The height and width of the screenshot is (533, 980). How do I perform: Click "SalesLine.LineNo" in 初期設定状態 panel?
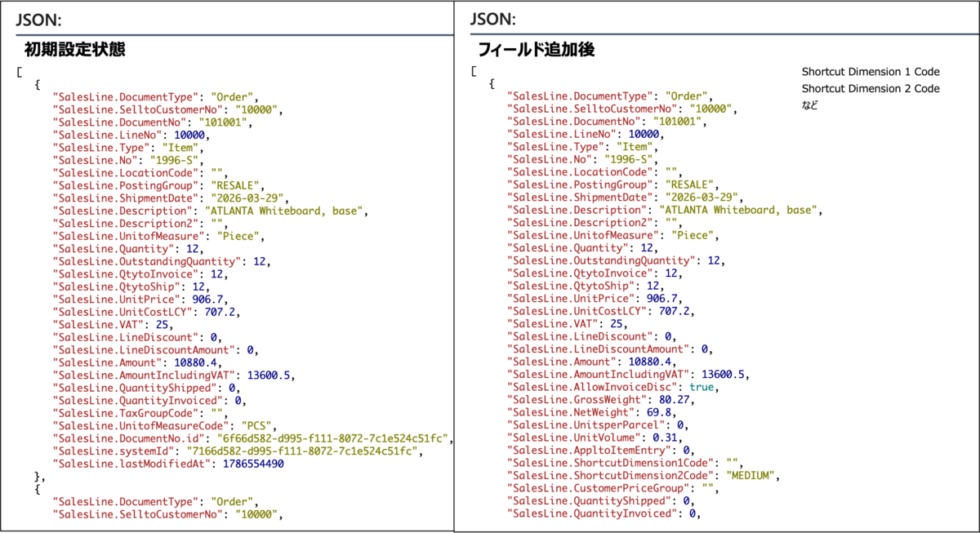[x=108, y=135]
